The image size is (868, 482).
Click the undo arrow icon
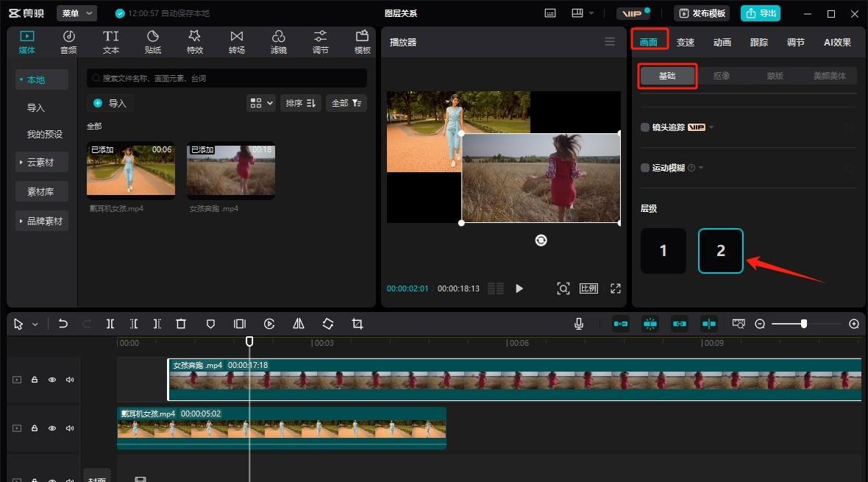pyautogui.click(x=63, y=324)
